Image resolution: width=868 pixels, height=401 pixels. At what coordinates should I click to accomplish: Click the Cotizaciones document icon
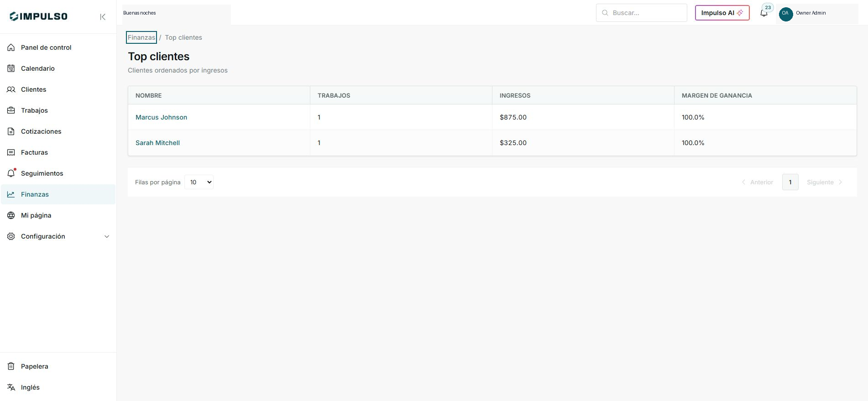pos(11,131)
